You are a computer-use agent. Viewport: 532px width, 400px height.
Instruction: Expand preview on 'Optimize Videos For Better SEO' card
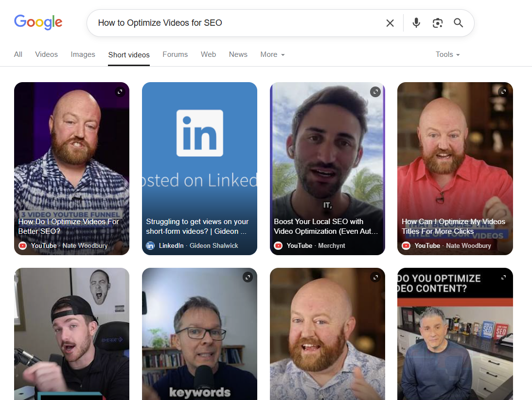(120, 92)
